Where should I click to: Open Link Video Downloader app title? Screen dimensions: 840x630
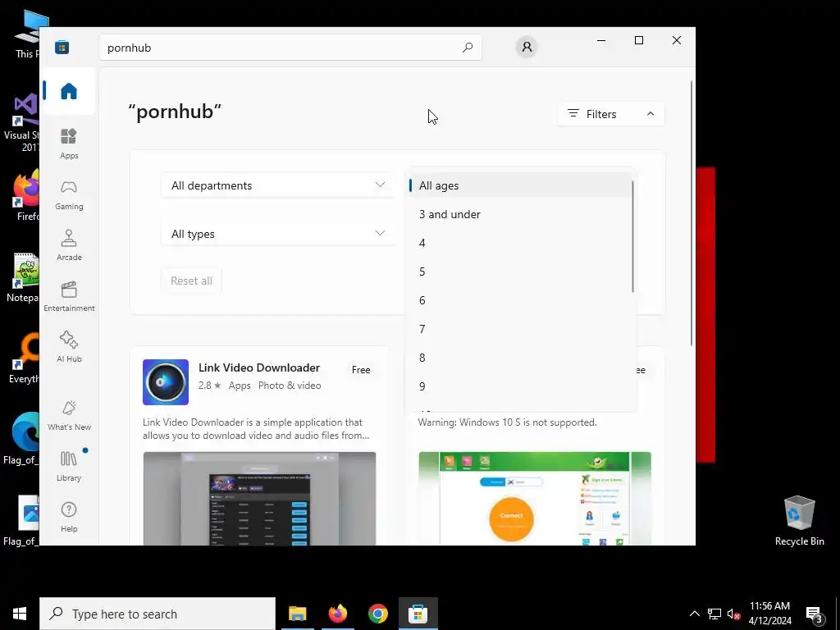coord(258,367)
